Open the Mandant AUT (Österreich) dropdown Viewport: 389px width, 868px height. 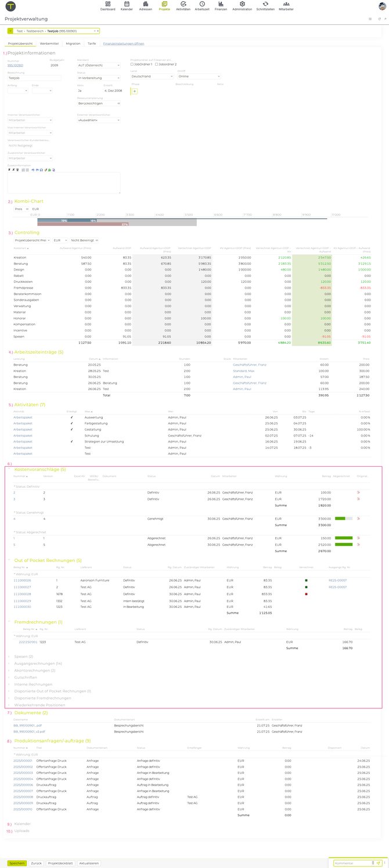point(99,65)
